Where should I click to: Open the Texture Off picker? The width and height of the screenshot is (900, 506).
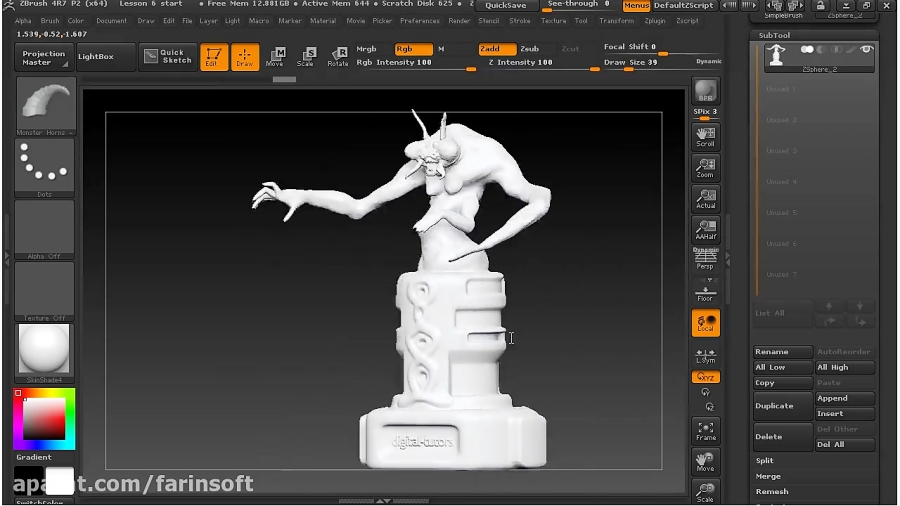[44, 292]
